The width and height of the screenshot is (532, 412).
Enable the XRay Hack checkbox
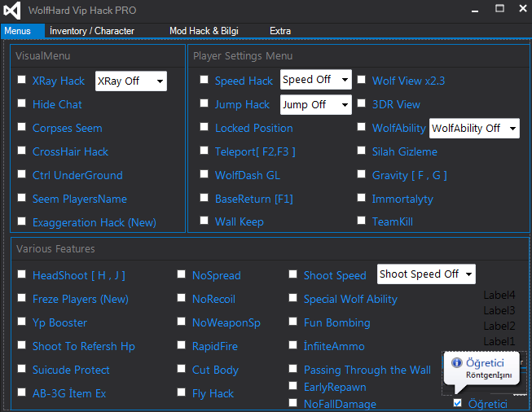coord(22,80)
